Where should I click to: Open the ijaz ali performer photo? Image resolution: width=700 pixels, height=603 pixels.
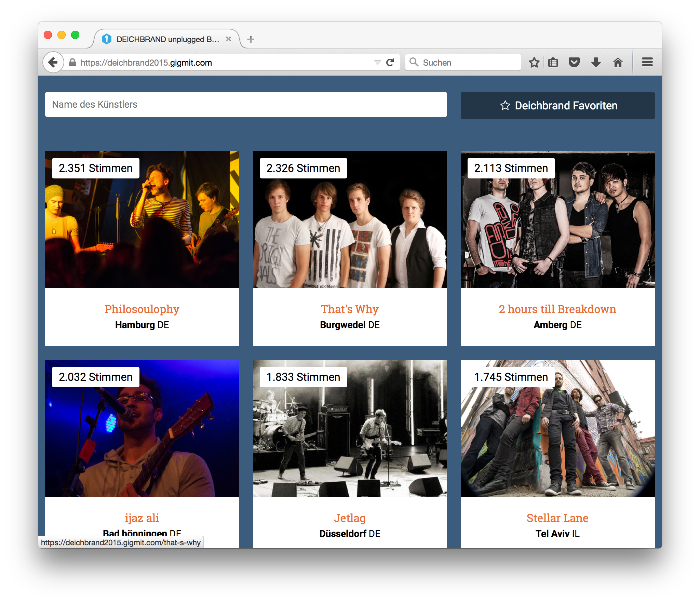(142, 428)
